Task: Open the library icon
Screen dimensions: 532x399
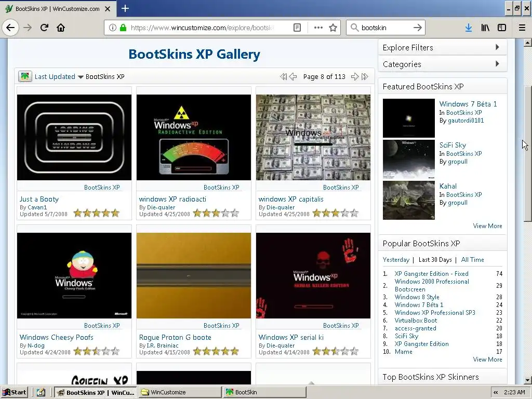Action: 485,28
